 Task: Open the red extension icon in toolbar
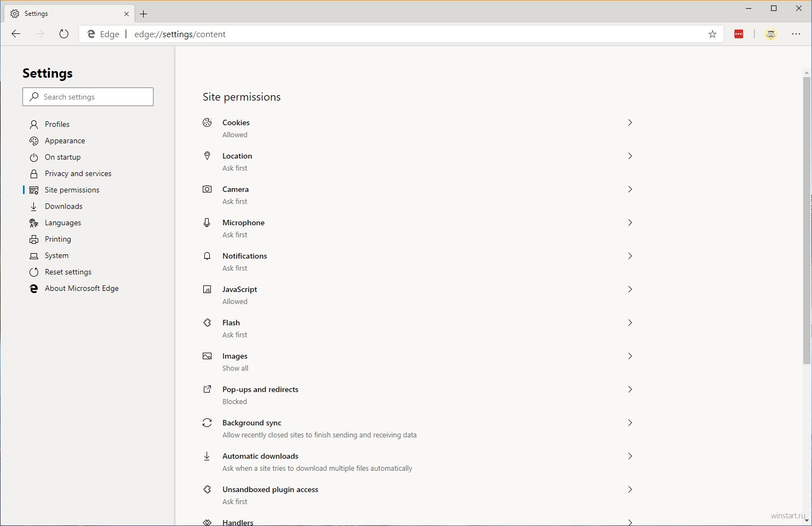[739, 34]
